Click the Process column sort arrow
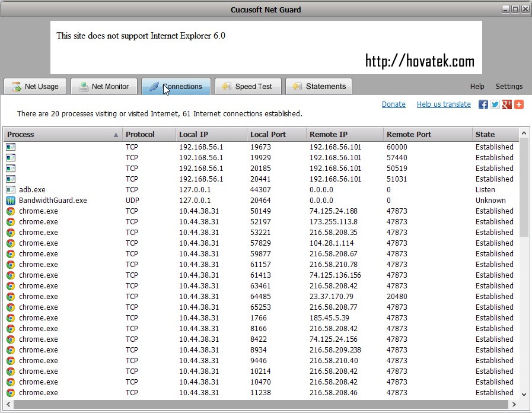 (116, 135)
